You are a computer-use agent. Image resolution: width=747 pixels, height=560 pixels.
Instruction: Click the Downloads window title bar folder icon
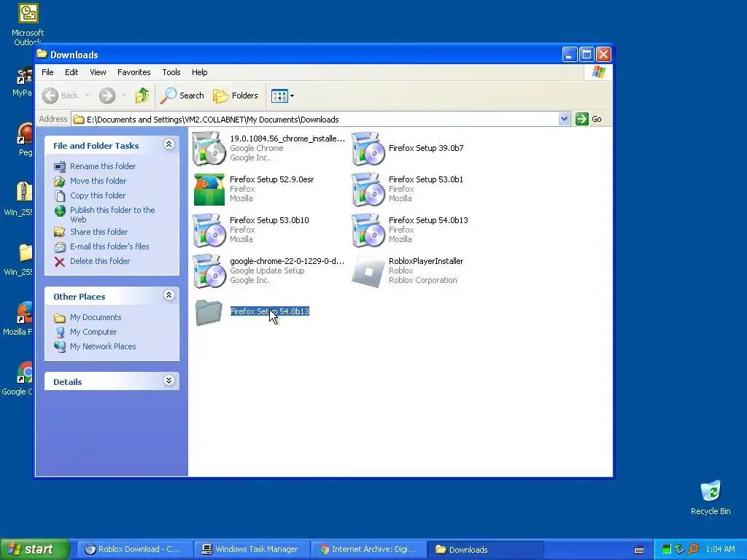42,54
